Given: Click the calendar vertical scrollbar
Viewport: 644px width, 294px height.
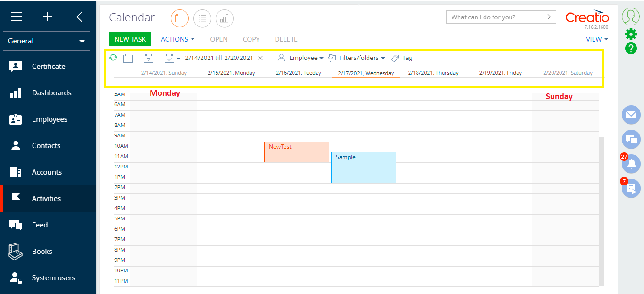Looking at the screenshot, I should coord(601,211).
